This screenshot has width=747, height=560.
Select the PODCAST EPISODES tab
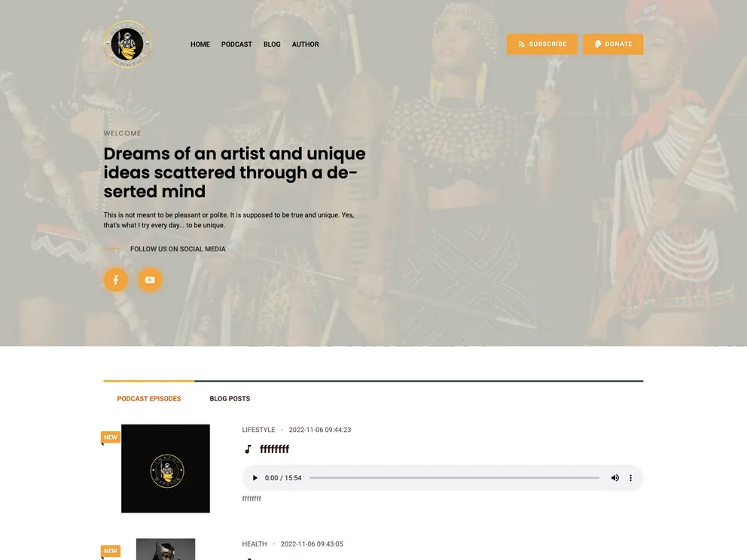149,399
